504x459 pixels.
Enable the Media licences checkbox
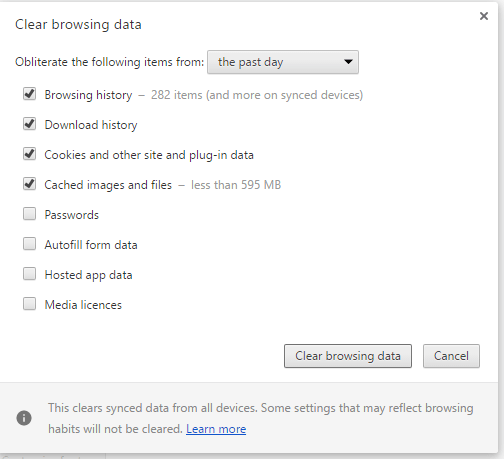29,304
